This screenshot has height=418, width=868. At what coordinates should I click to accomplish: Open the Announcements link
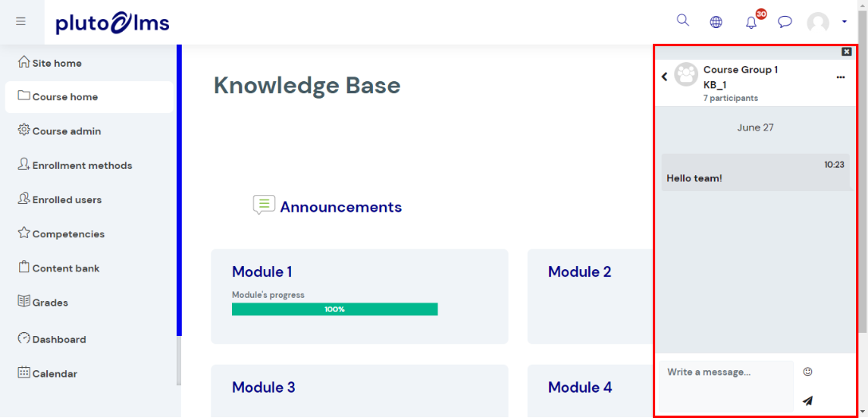tap(341, 207)
